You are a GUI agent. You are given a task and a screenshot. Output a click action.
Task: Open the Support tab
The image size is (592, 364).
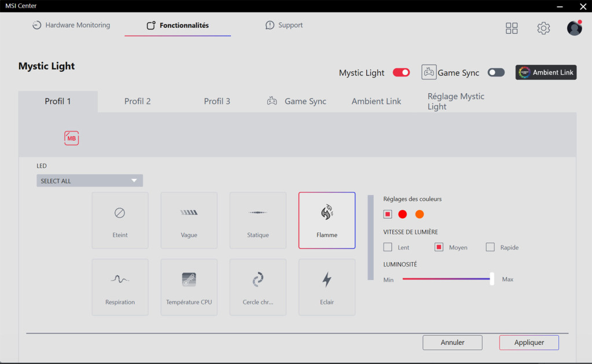[284, 25]
